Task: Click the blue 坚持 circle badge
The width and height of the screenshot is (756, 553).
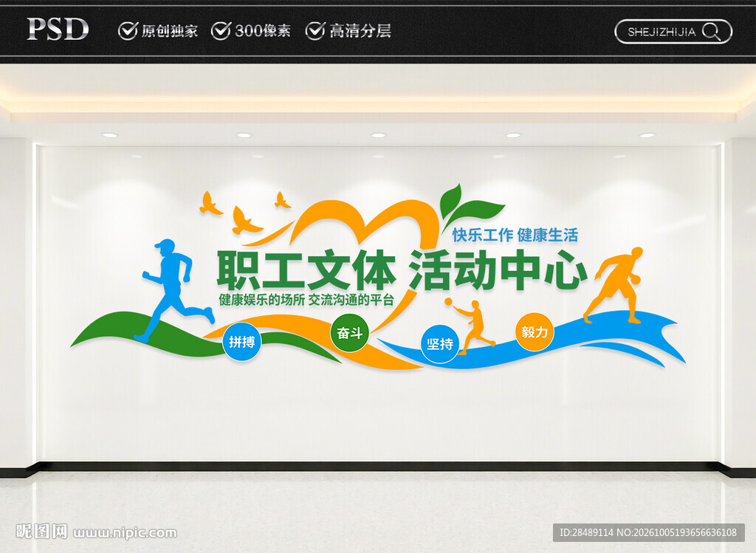Action: [440, 344]
